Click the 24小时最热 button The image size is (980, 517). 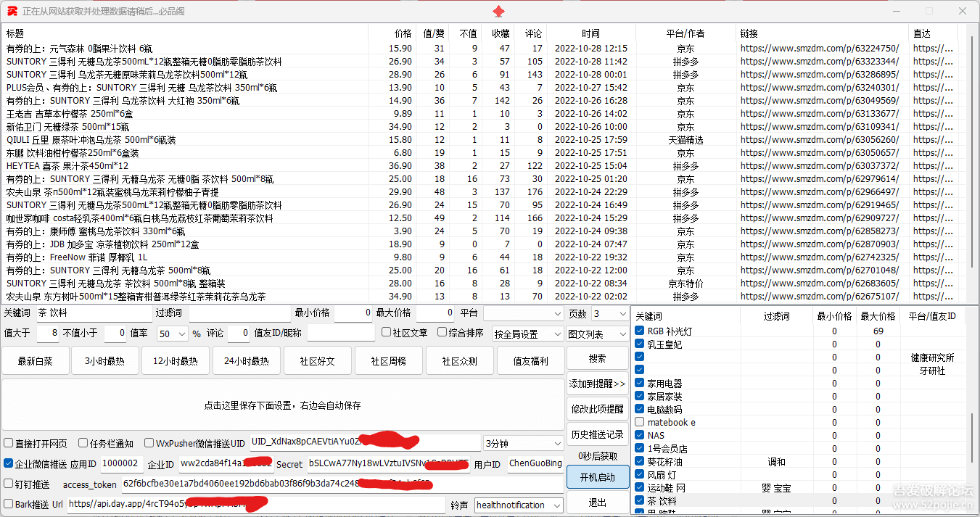click(x=246, y=360)
